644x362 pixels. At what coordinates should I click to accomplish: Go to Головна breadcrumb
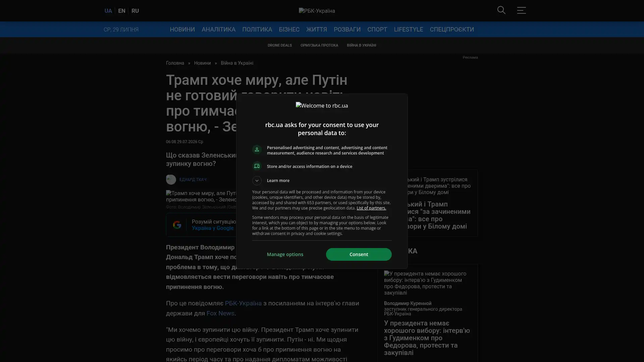(175, 63)
